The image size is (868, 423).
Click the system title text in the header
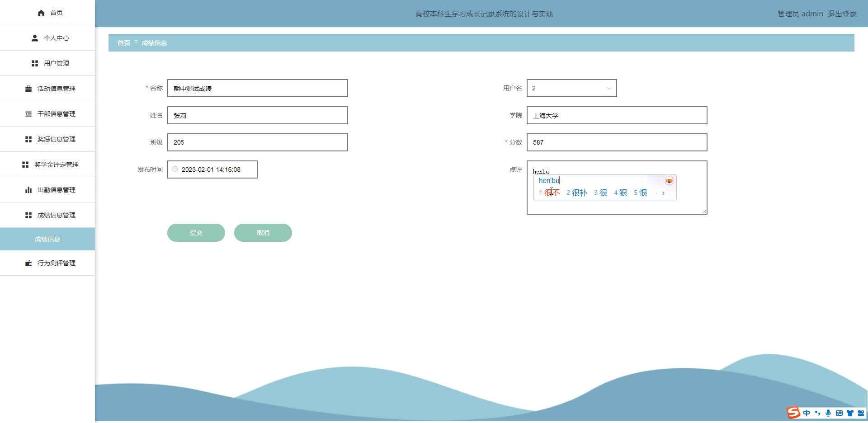tap(484, 14)
